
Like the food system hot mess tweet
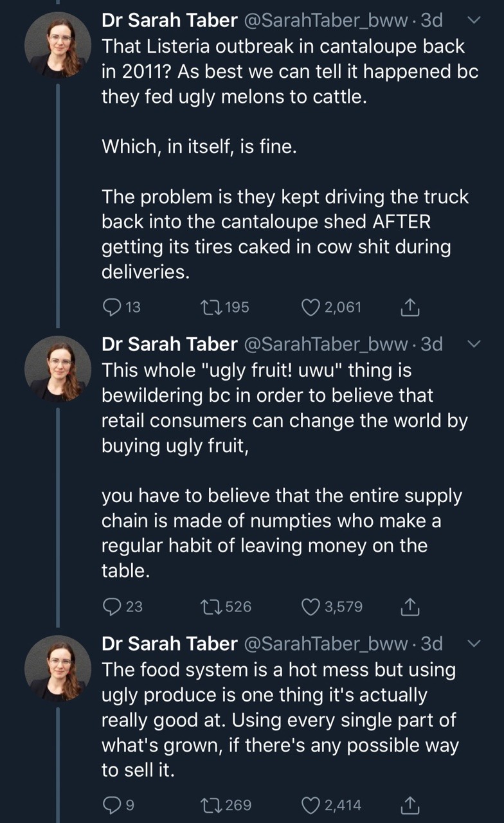311,804
